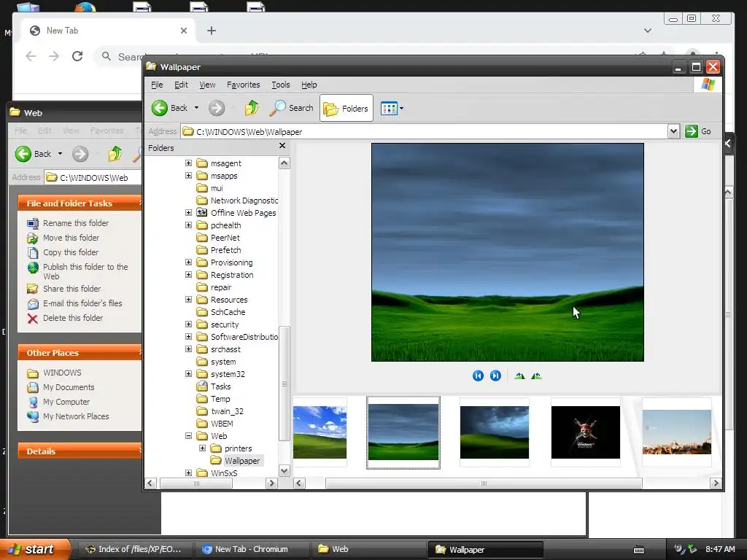The image size is (747, 560).
Task: Click left arrow of filmstrip horizontal scrollbar
Action: 299,483
